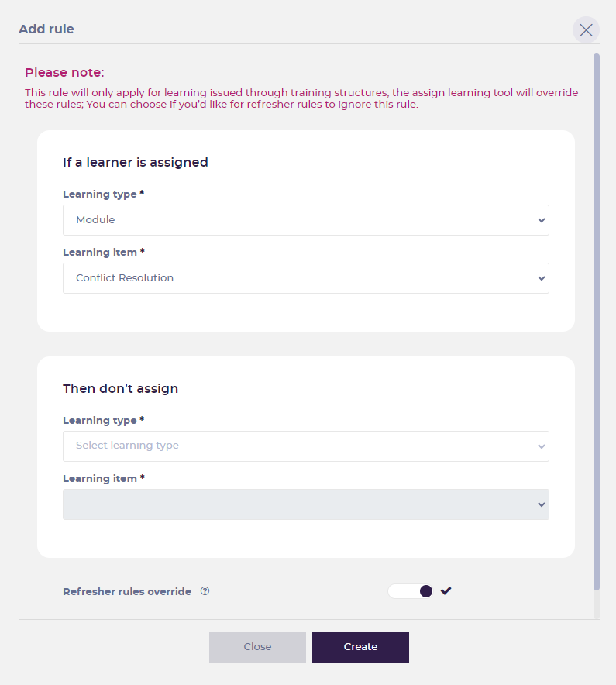Open the Conflict Resolution learning item dropdown

(x=306, y=278)
